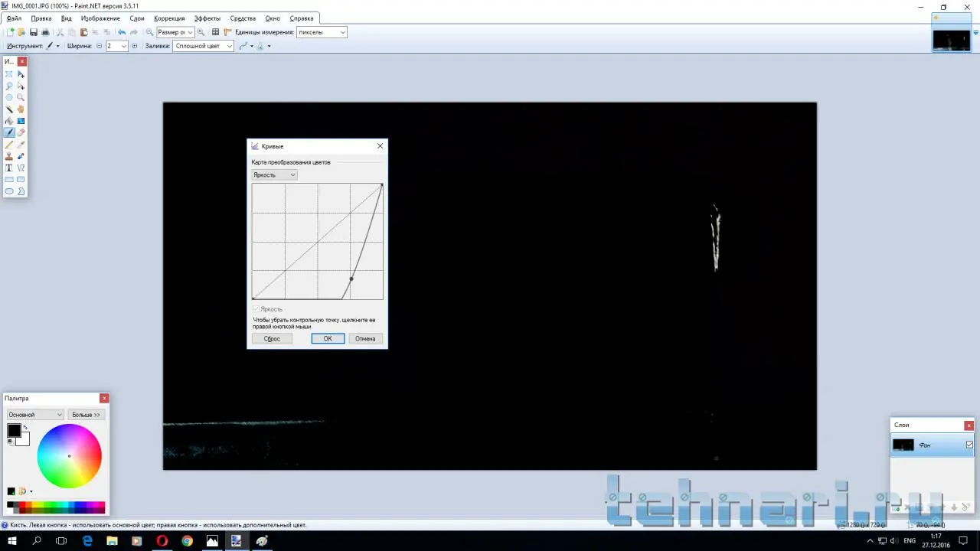Open the Яркость channel dropdown
The image size is (980, 551).
274,175
